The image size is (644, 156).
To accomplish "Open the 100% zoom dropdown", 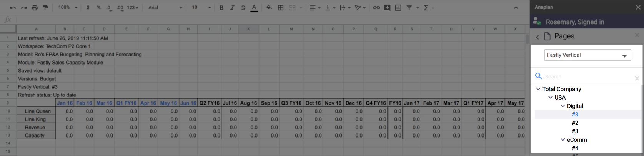I will (68, 8).
